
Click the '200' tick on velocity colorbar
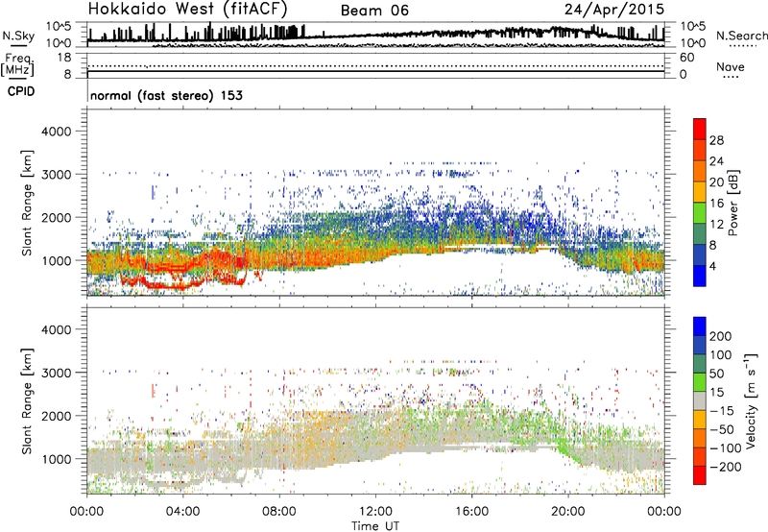tap(721, 336)
